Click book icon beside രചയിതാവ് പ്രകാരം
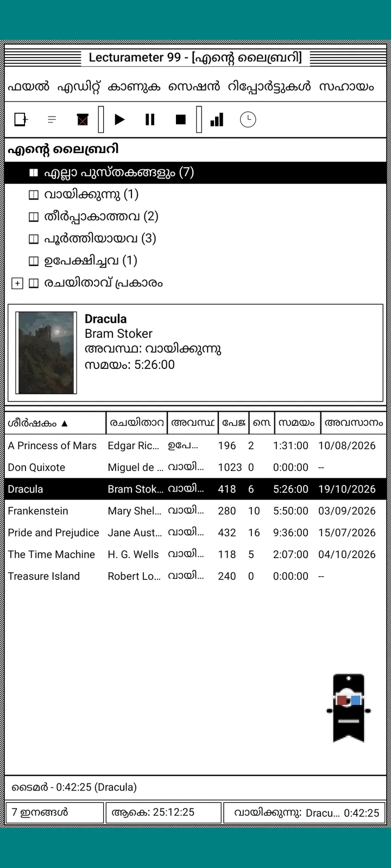 [x=34, y=283]
